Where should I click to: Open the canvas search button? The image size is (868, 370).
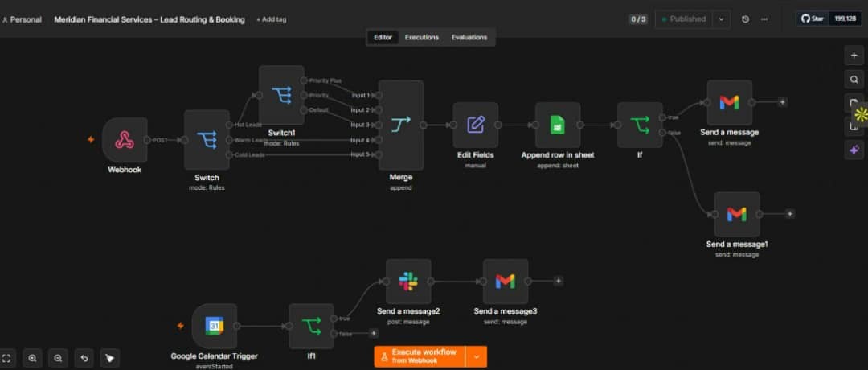[x=854, y=79]
